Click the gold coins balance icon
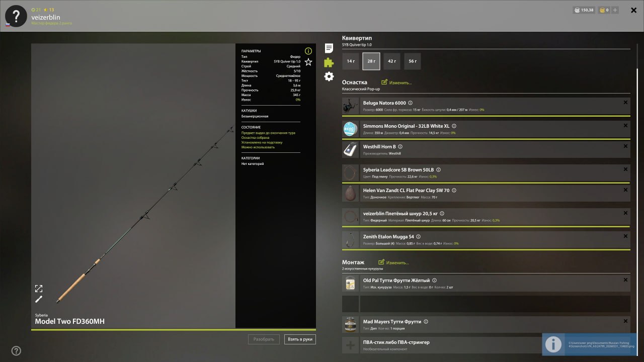644x362 pixels. click(602, 10)
